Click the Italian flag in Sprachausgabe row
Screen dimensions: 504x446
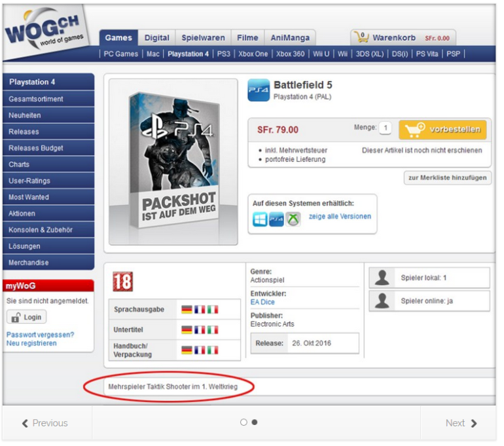click(213, 310)
